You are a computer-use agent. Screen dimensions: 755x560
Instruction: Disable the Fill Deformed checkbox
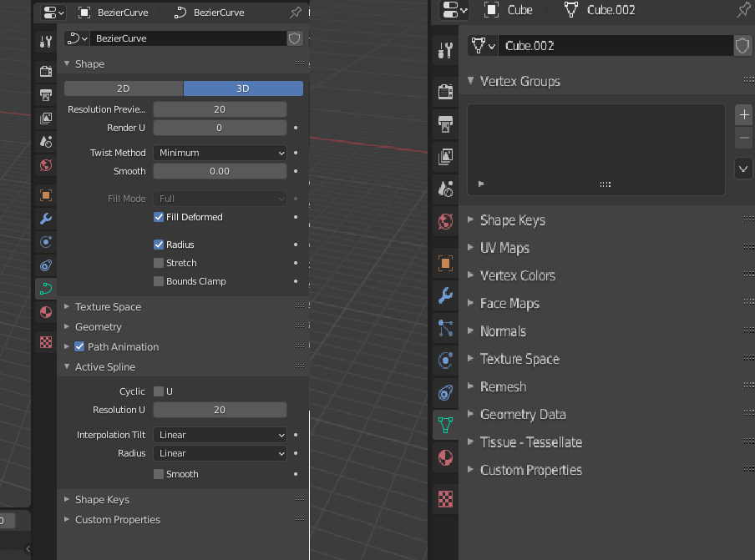pyautogui.click(x=159, y=217)
